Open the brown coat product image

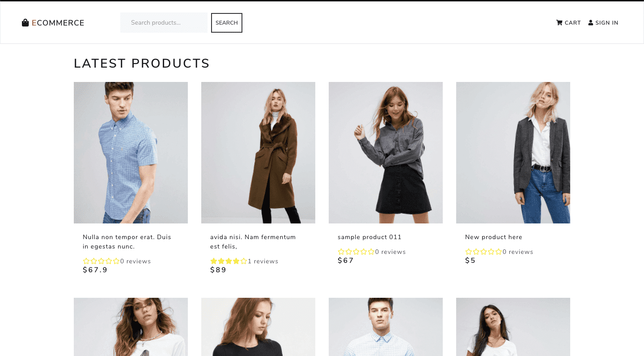click(258, 153)
